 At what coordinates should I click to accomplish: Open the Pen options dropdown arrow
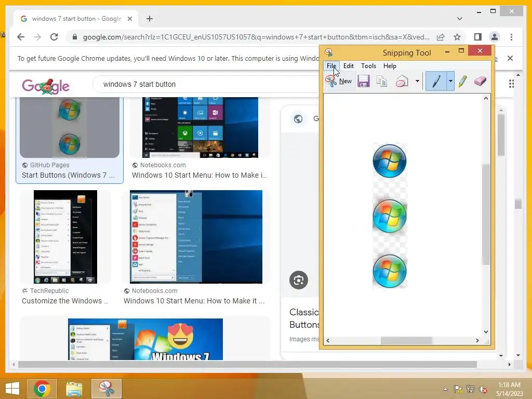pos(450,81)
